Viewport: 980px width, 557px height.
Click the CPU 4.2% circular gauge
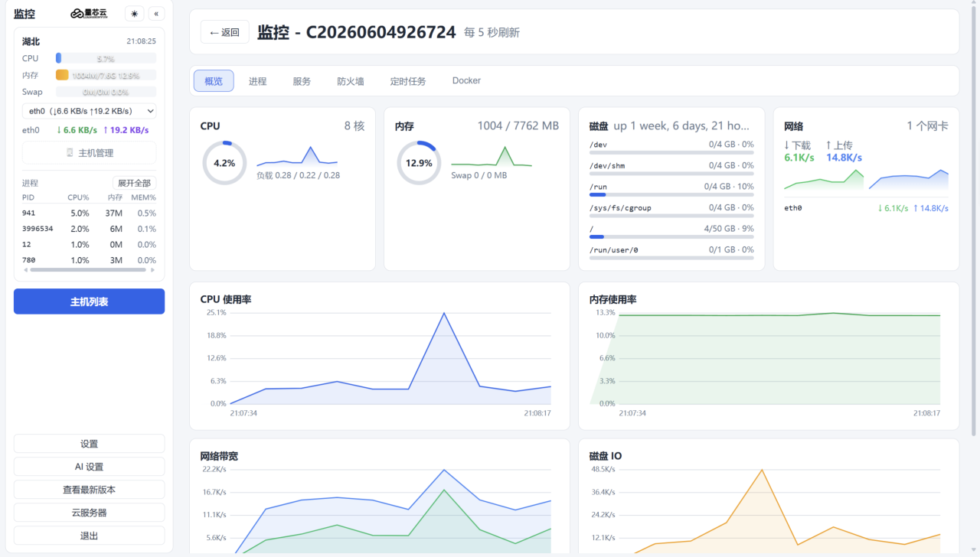(x=224, y=163)
